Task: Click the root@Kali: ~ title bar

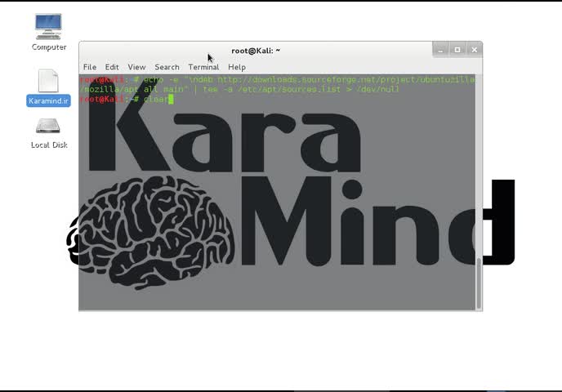Action: (256, 51)
